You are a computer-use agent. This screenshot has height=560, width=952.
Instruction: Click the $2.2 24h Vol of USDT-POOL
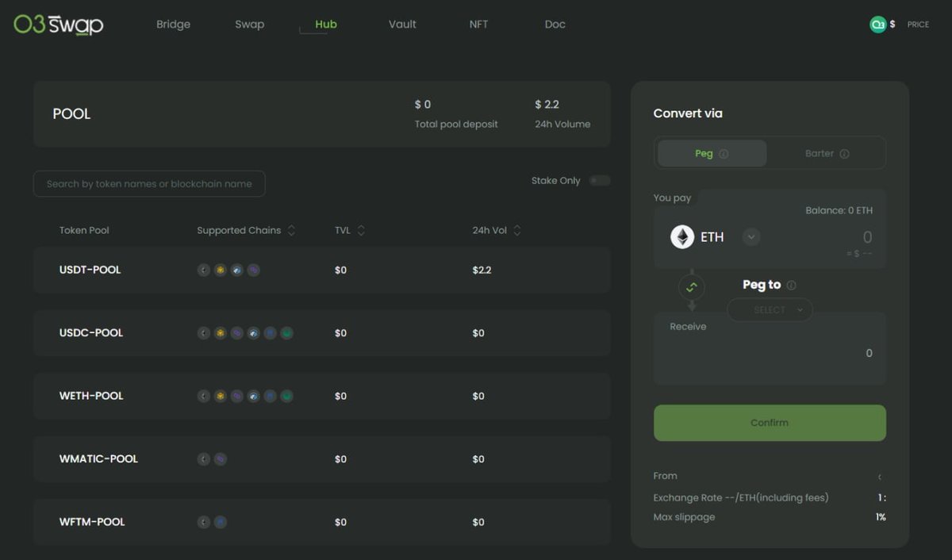(482, 270)
